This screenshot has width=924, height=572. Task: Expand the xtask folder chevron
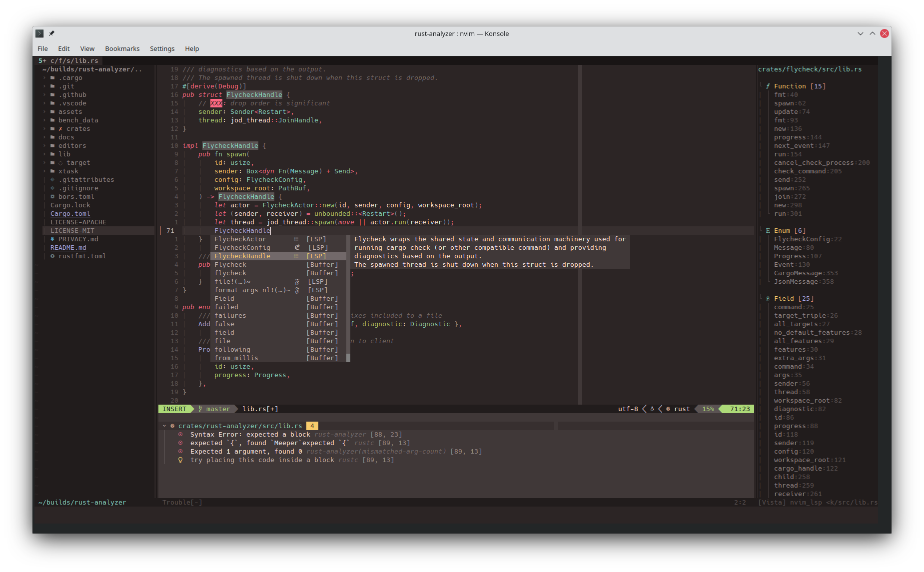(x=44, y=171)
